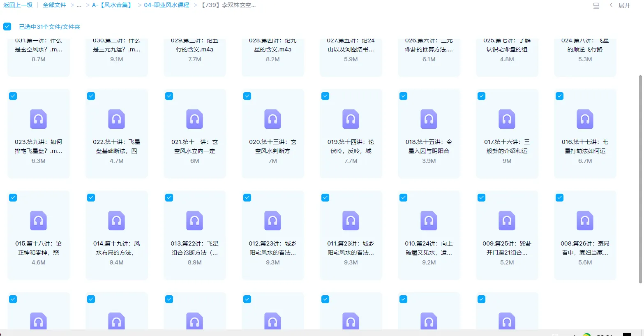The width and height of the screenshot is (644, 336).
Task: Open audio file 014.第十九讲 icon
Action: pos(116,221)
